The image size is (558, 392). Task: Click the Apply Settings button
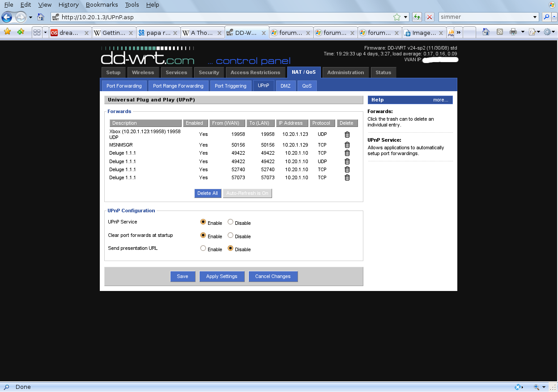(x=222, y=276)
